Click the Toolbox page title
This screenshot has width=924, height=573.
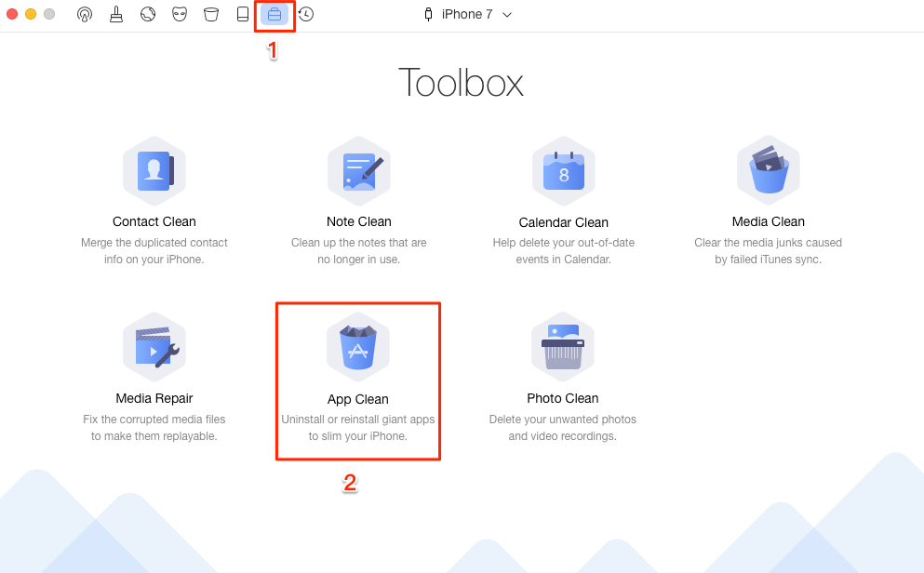pos(462,83)
